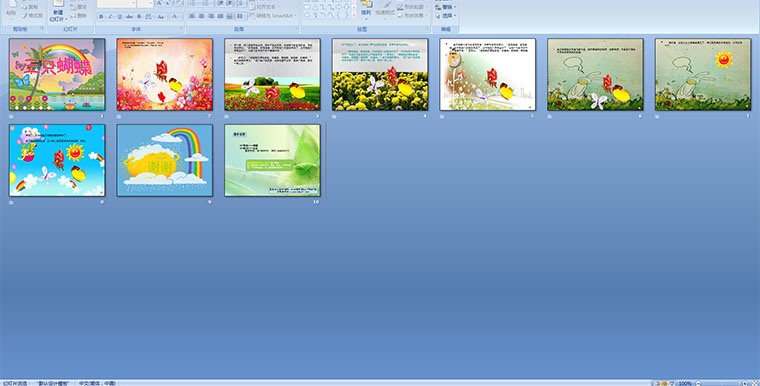Viewport: 760px width, 386px height.
Task: Expand the shapes gallery More arrow
Action: pos(354,15)
